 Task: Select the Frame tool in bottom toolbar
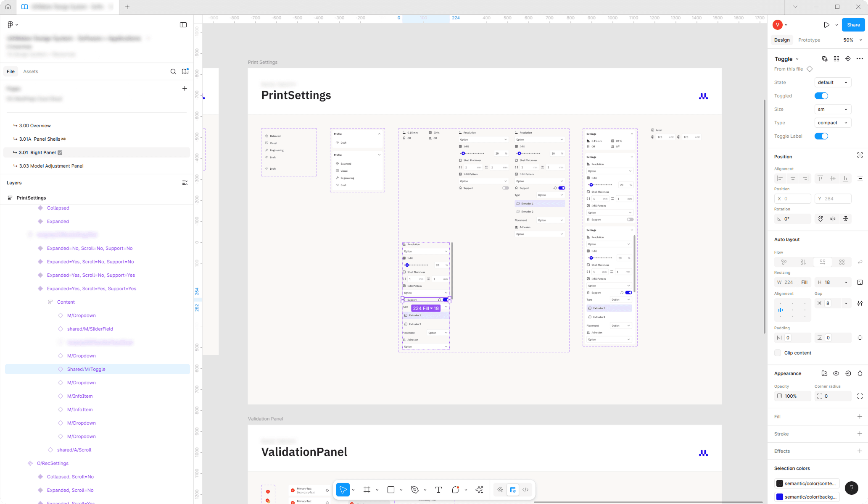point(367,490)
